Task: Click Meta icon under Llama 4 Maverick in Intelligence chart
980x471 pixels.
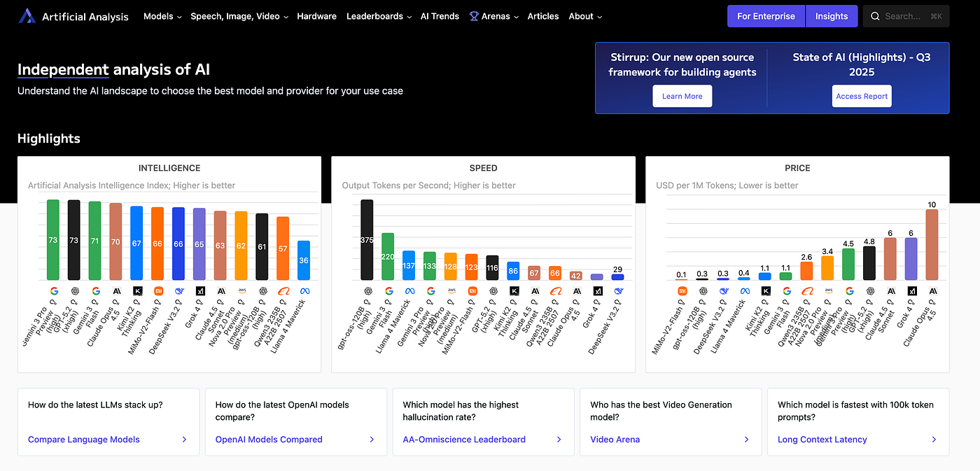Action: (304, 291)
